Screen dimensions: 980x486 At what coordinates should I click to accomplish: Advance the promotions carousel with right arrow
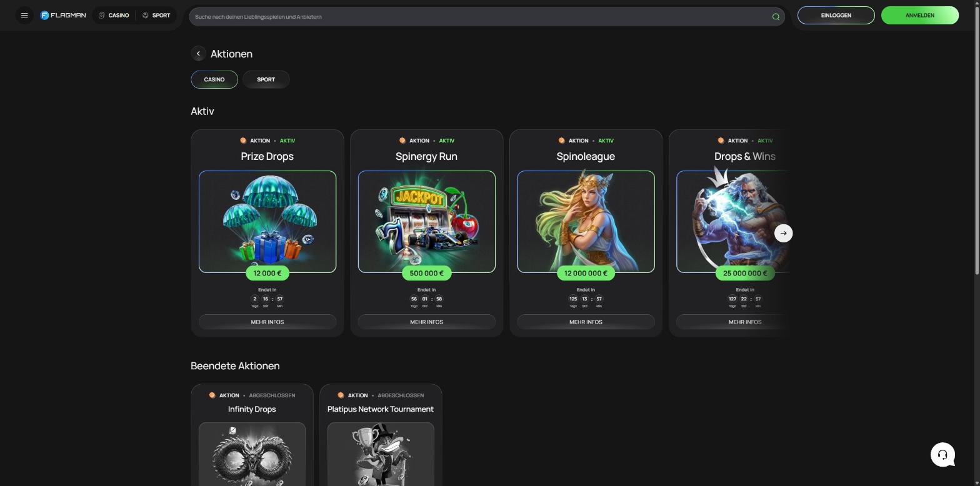pos(783,234)
